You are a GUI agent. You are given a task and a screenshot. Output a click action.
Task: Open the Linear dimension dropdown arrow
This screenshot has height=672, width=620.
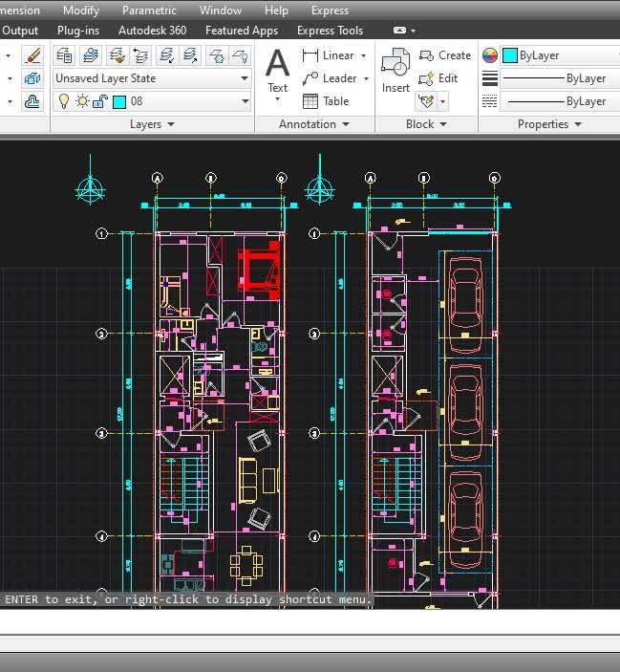point(364,55)
